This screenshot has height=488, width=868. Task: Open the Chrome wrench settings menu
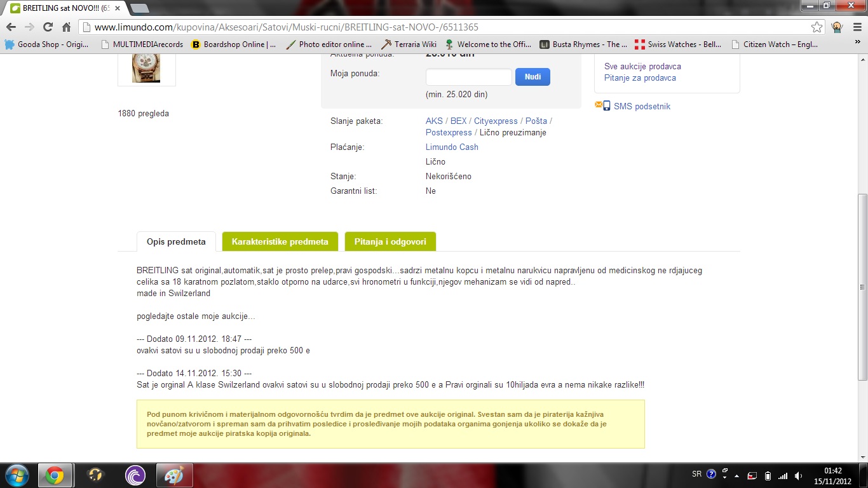coord(856,27)
